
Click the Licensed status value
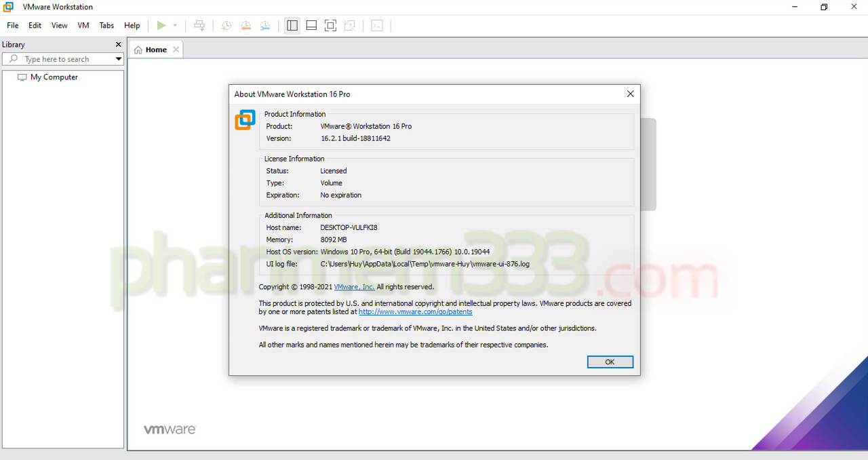point(334,171)
